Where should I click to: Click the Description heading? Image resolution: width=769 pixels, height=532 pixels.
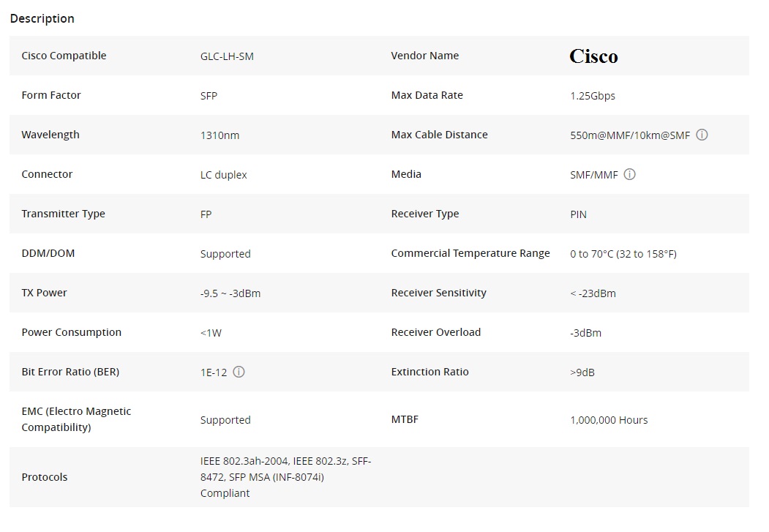(42, 18)
